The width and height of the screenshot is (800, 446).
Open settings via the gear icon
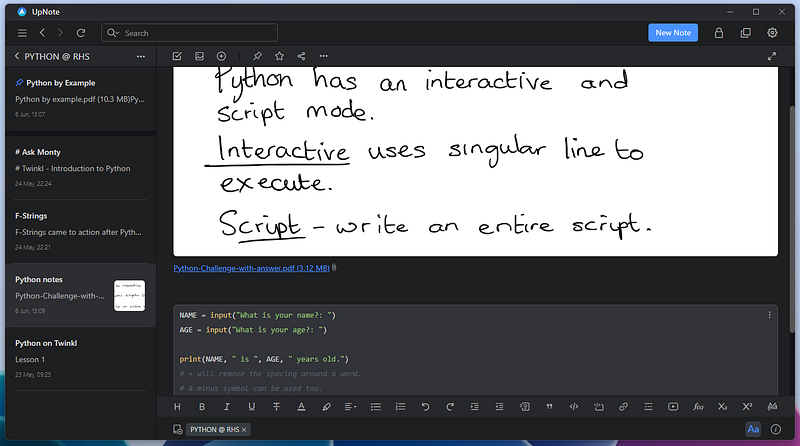pos(772,33)
